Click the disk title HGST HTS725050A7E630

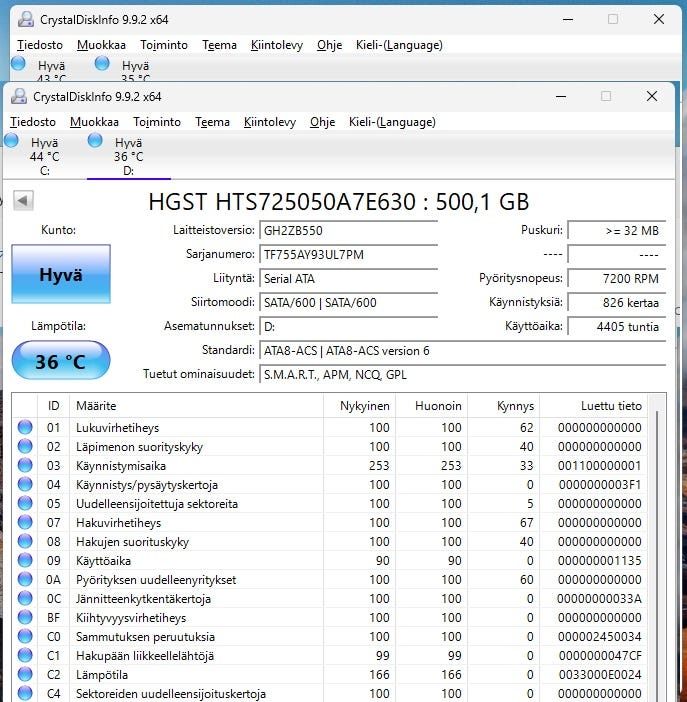point(339,201)
